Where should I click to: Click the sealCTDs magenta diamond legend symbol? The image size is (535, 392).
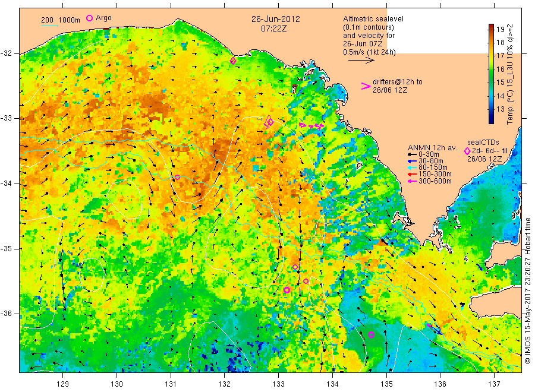467,151
